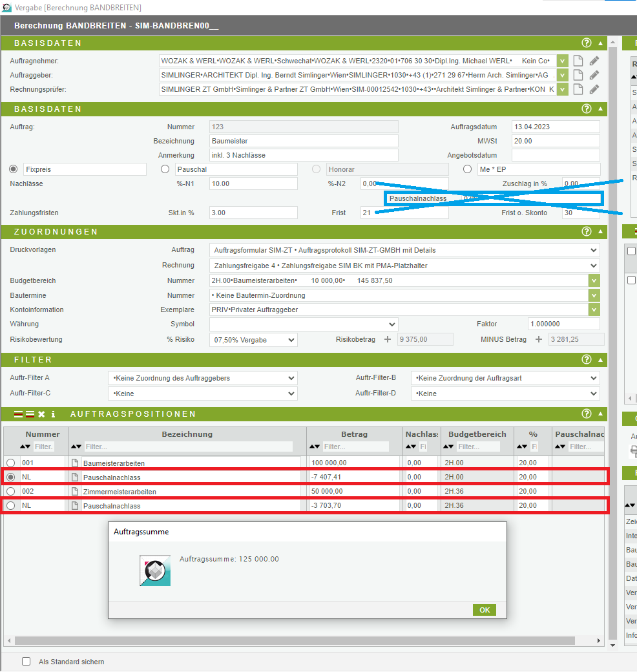637x672 pixels.
Task: Click the help icon in Zuordnungen header
Action: point(587,232)
